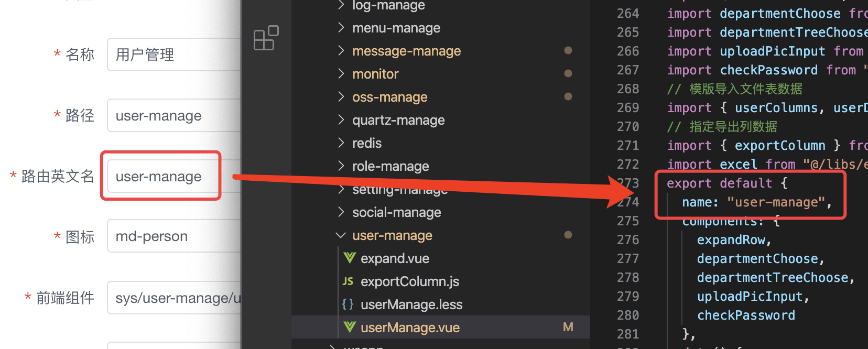Click the modified dot on message-manage
The height and width of the screenshot is (349, 868).
tap(568, 51)
